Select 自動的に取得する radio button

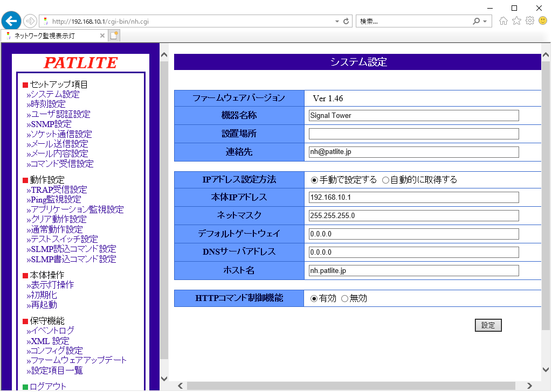(x=385, y=180)
